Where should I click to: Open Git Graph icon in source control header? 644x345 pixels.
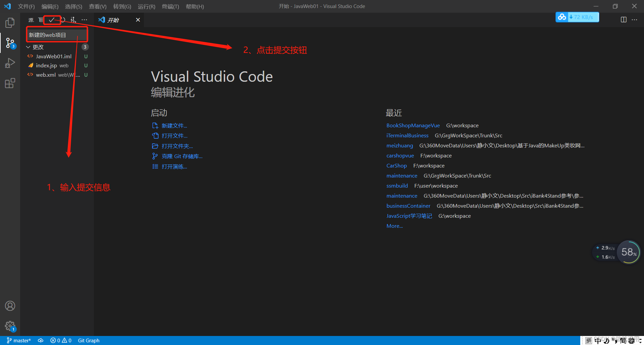tap(73, 20)
